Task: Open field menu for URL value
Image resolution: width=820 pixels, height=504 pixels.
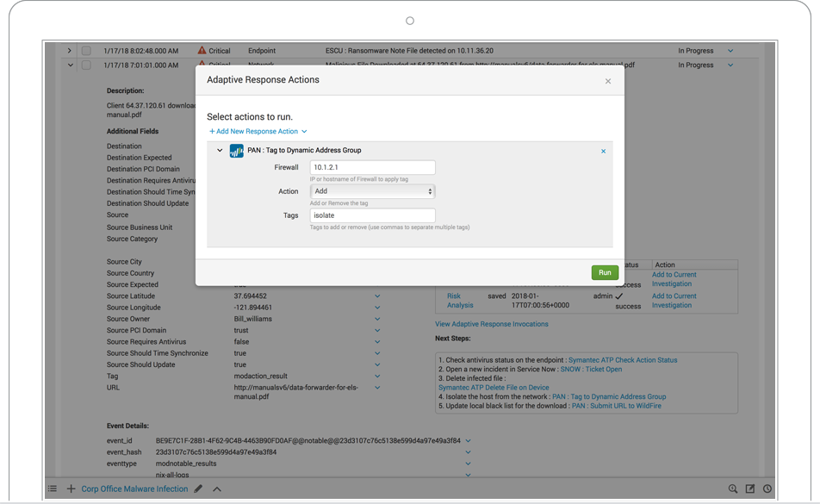Action: [x=377, y=388]
